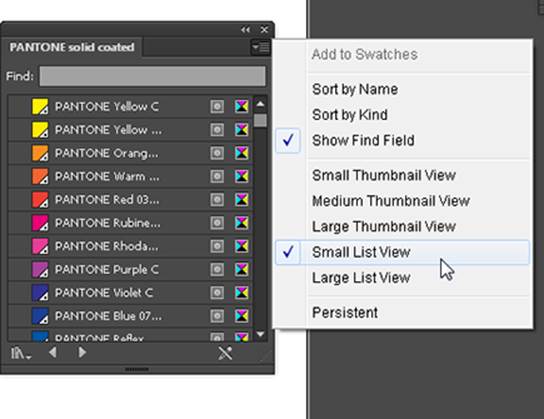Viewport: 544px width, 419px height.
Task: Click the scrollbar down arrow in swatch list
Action: pyautogui.click(x=260, y=334)
